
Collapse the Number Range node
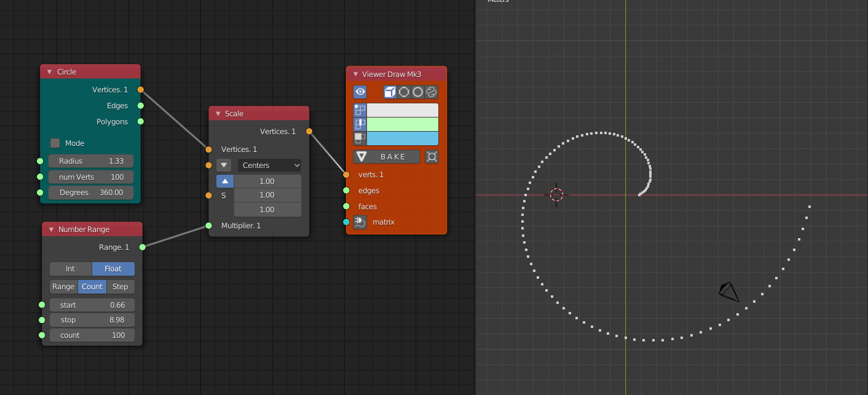[x=51, y=229]
